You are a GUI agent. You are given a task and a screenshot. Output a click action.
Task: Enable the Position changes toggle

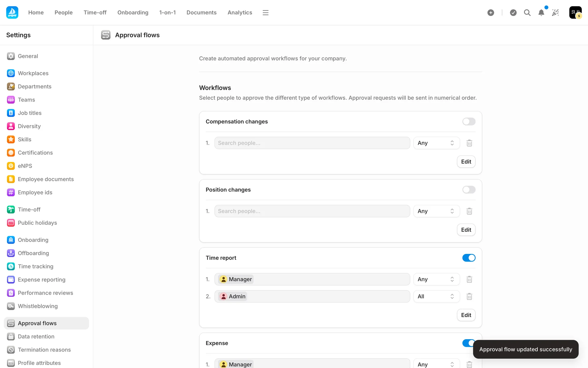pos(469,190)
